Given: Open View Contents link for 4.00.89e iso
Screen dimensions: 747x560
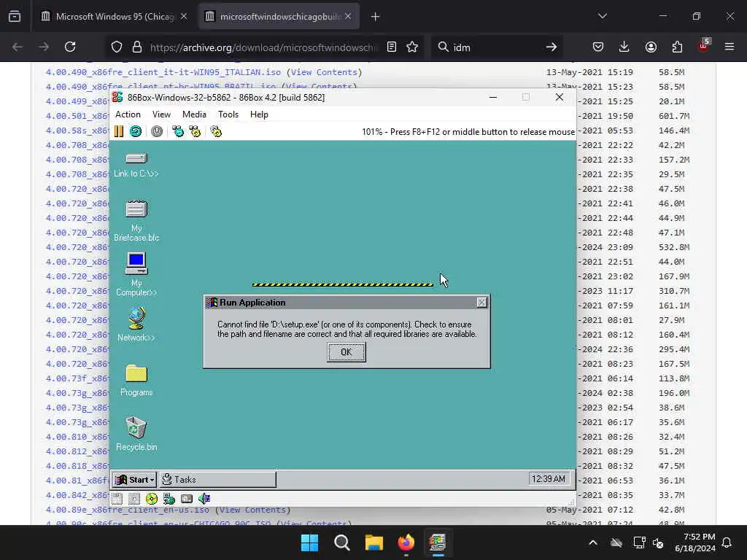Looking at the screenshot, I should (252, 510).
